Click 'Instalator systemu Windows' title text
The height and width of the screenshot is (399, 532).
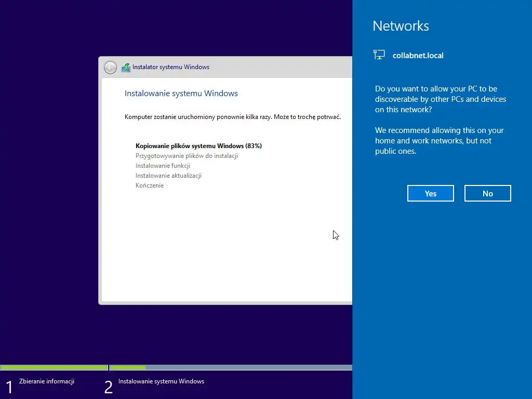coord(171,67)
